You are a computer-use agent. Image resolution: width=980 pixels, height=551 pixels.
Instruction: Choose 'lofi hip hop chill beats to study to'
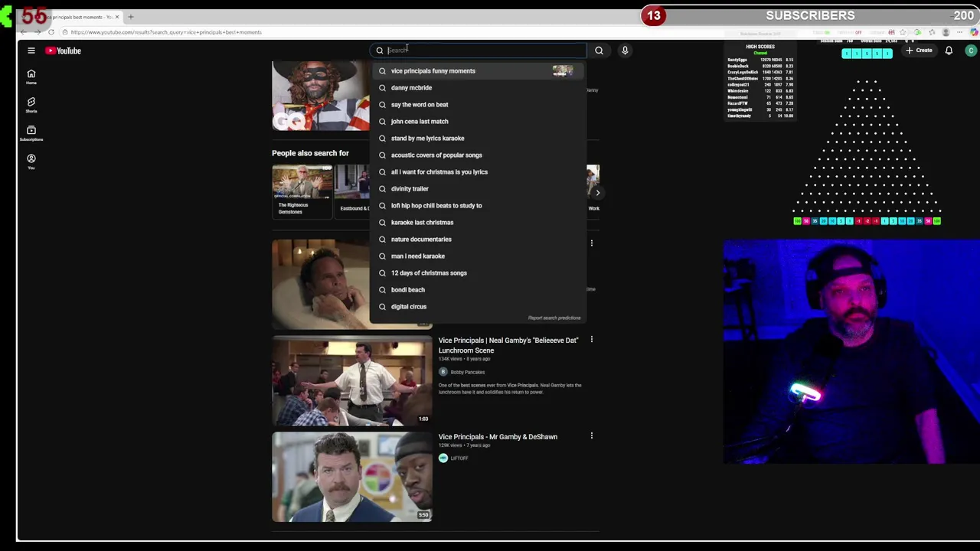pyautogui.click(x=479, y=205)
